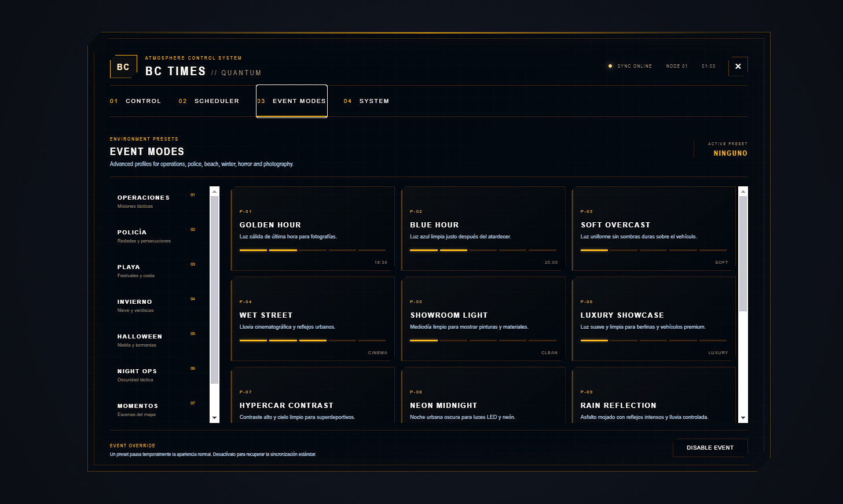Click the Wet Street intensity bar
The image size is (843, 504).
313,340
